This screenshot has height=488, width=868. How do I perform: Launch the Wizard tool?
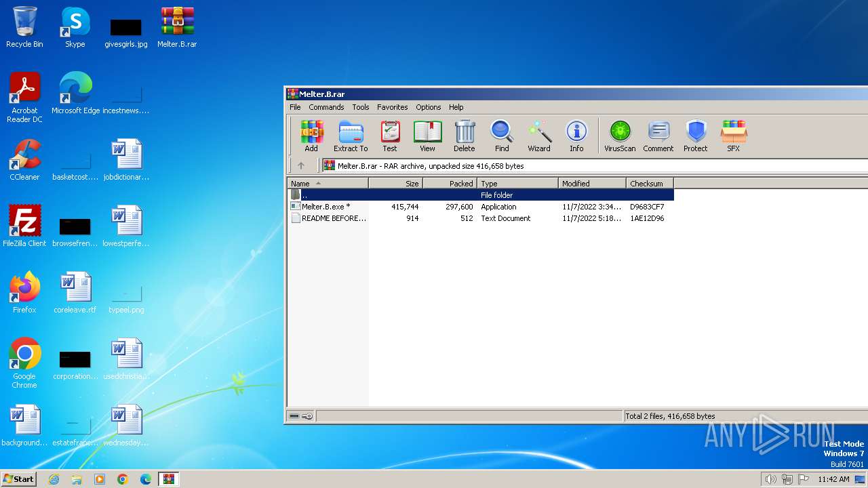tap(539, 136)
